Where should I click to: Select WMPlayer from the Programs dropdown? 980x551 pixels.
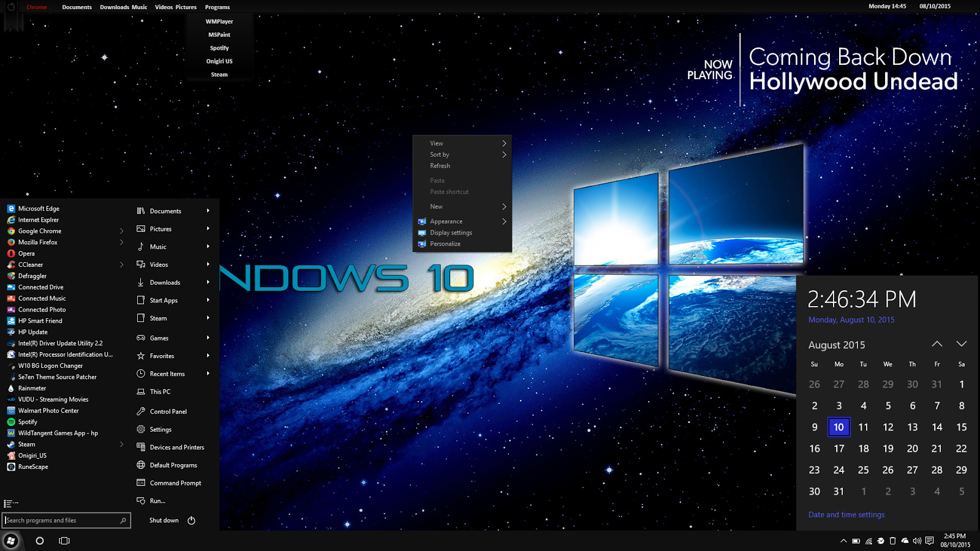[219, 21]
